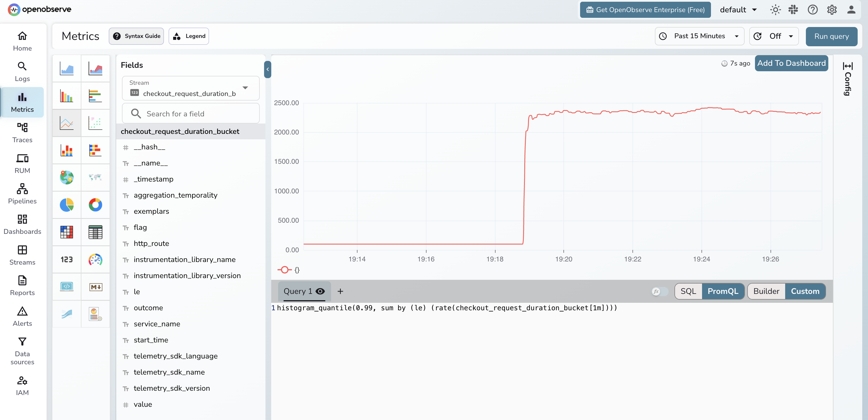This screenshot has height=420, width=868.
Task: Open settings gear icon in header
Action: point(831,10)
